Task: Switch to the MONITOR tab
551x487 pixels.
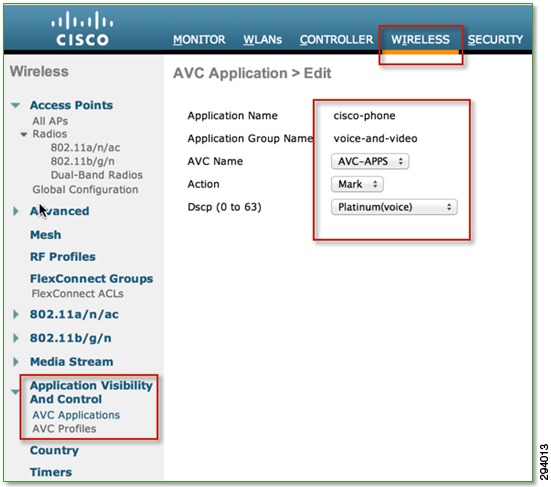Action: pos(199,39)
